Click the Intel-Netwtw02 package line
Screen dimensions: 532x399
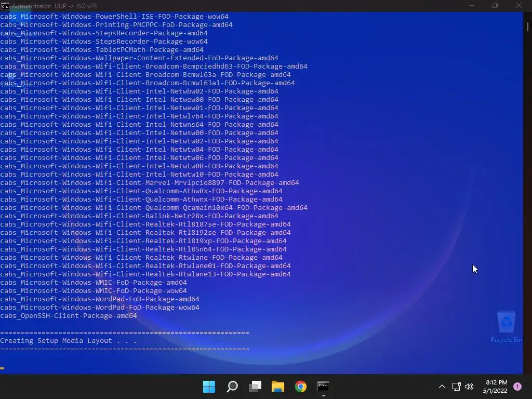pyautogui.click(x=139, y=141)
